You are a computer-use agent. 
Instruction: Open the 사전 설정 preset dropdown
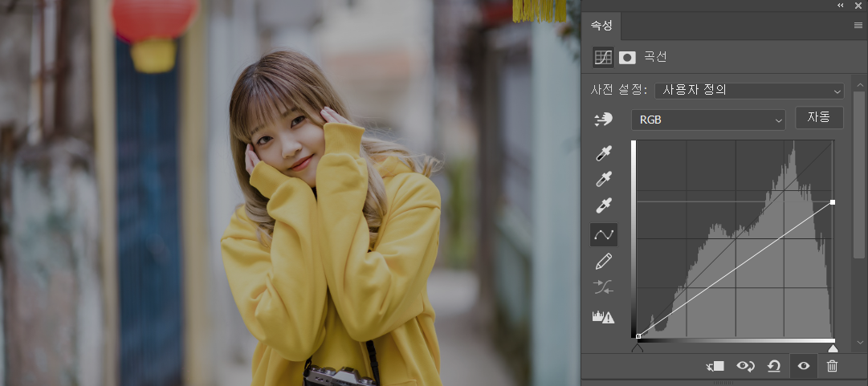(749, 91)
